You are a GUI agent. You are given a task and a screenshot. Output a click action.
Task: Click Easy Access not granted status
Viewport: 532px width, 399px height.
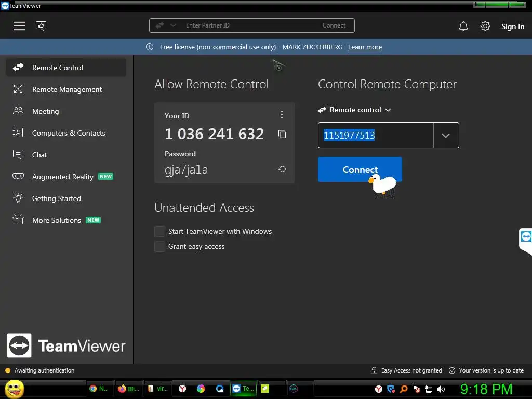[406, 370]
